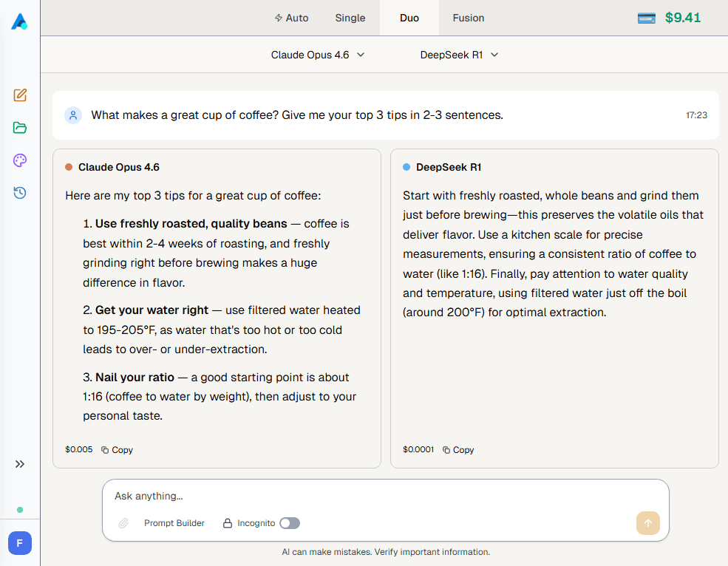Open the Claude Opus 4.6 model dropdown
Viewport: 728px width, 566px height.
pos(318,55)
